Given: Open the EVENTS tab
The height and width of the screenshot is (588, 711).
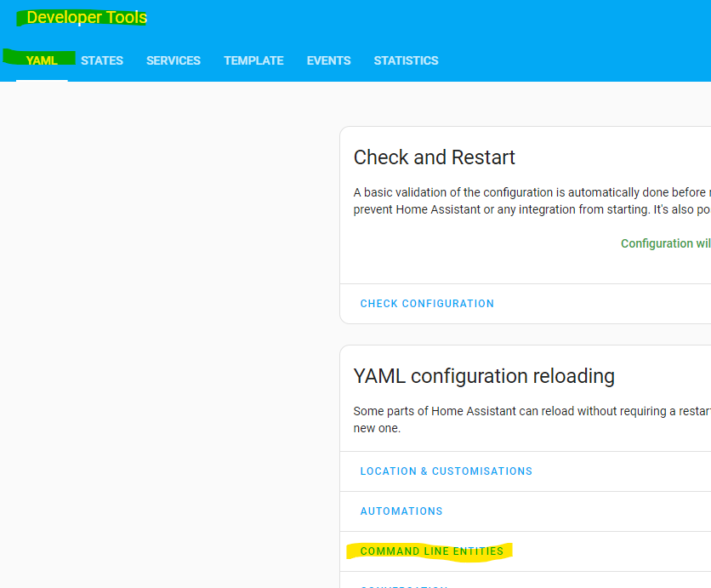Looking at the screenshot, I should [328, 60].
